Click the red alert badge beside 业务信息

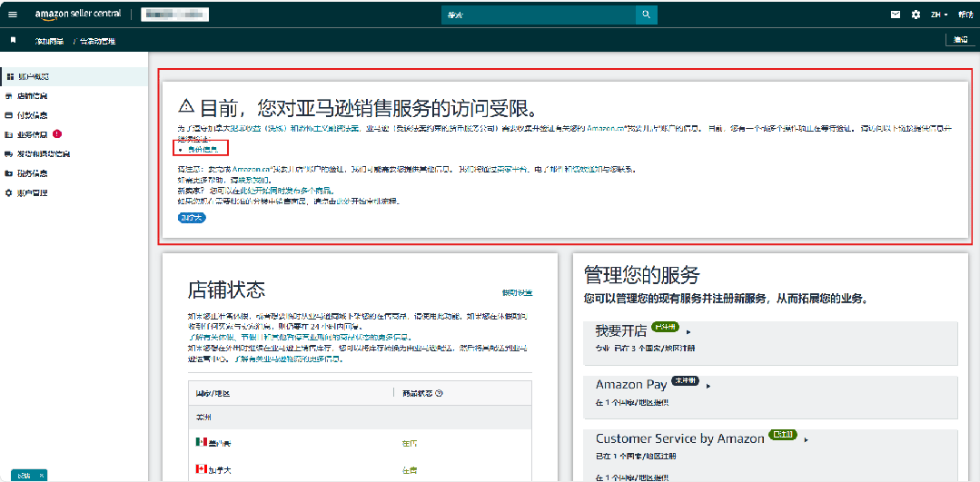click(x=57, y=134)
